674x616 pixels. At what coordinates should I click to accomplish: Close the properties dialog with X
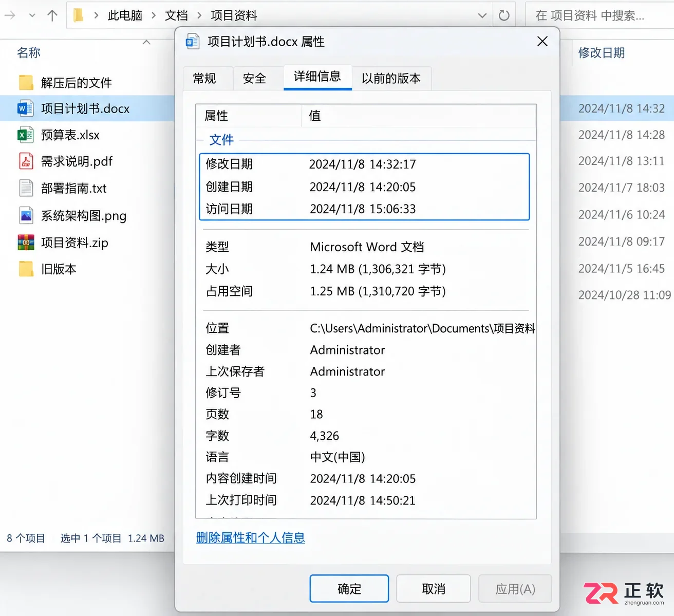(x=542, y=42)
